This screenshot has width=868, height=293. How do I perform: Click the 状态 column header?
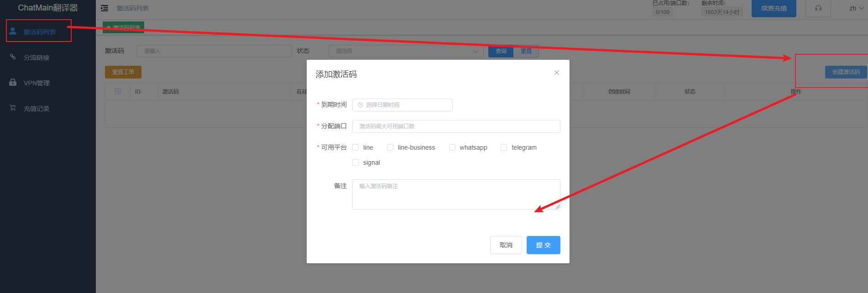pyautogui.click(x=690, y=92)
